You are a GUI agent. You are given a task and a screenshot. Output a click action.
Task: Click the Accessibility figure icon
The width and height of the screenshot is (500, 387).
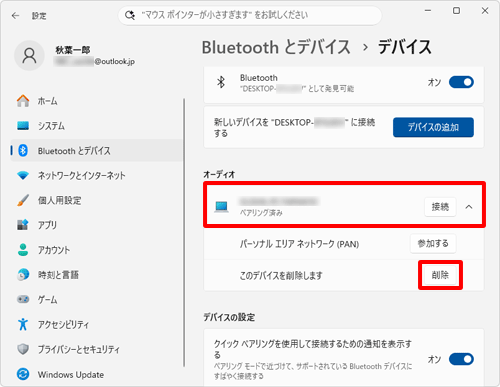pyautogui.click(x=23, y=324)
